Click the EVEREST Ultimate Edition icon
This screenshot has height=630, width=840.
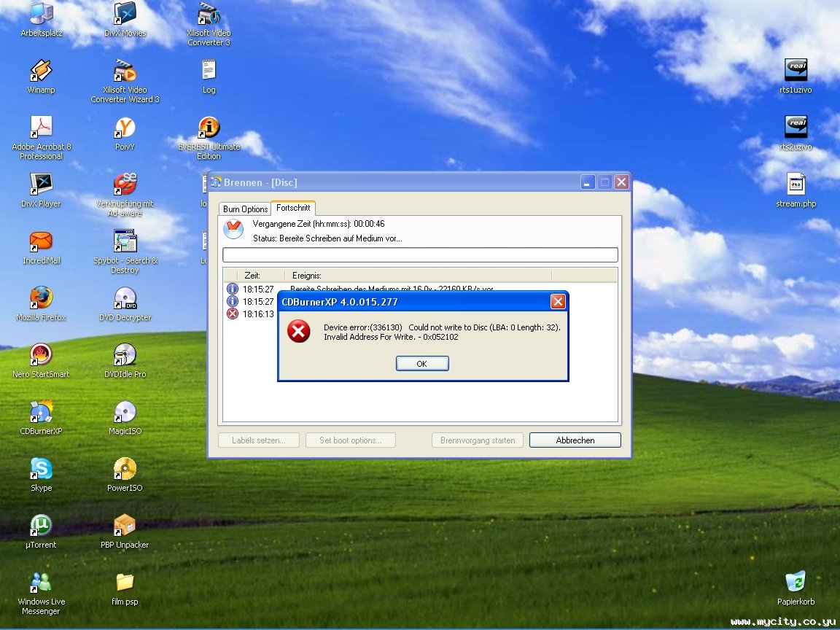(x=209, y=139)
